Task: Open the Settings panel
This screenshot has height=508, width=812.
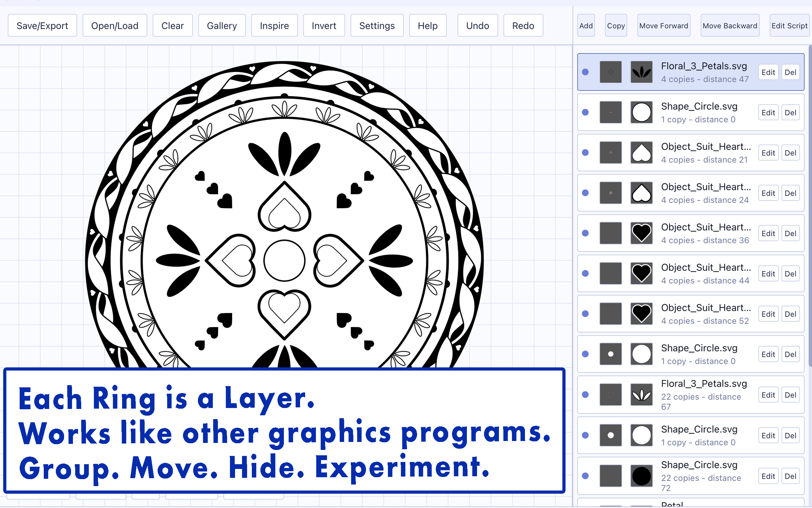Action: (377, 25)
